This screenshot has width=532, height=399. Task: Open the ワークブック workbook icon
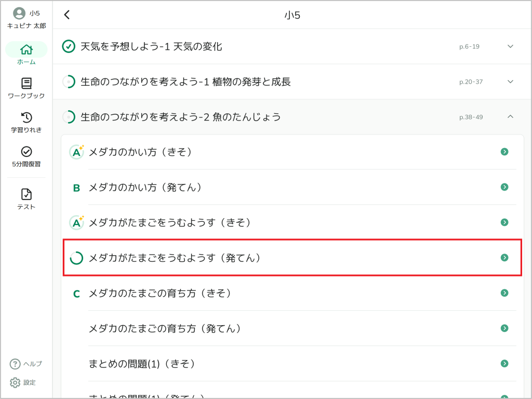pyautogui.click(x=26, y=83)
